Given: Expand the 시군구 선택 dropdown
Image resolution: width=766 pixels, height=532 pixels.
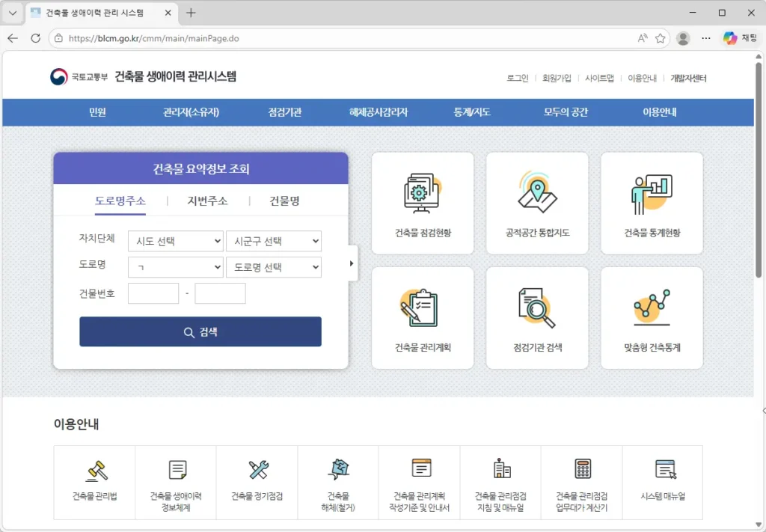Looking at the screenshot, I should pyautogui.click(x=274, y=241).
